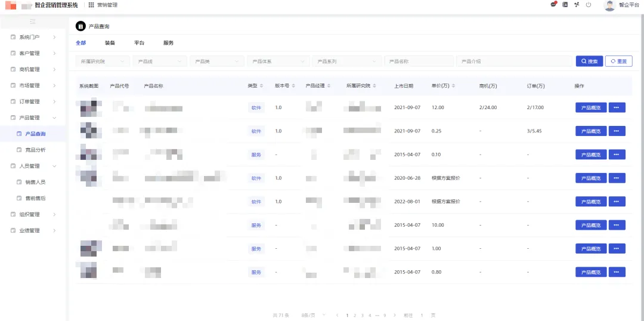Open the 所属研究院 filter dropdown

(103, 61)
